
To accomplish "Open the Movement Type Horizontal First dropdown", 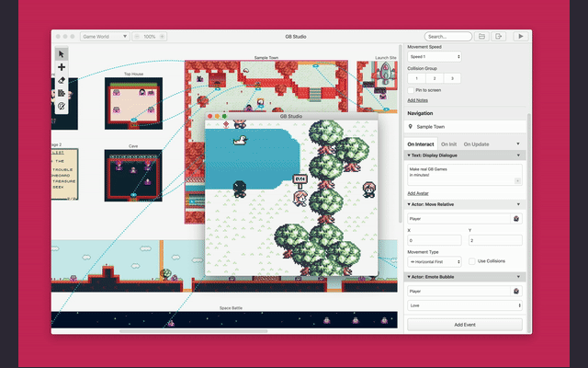I will click(435, 261).
